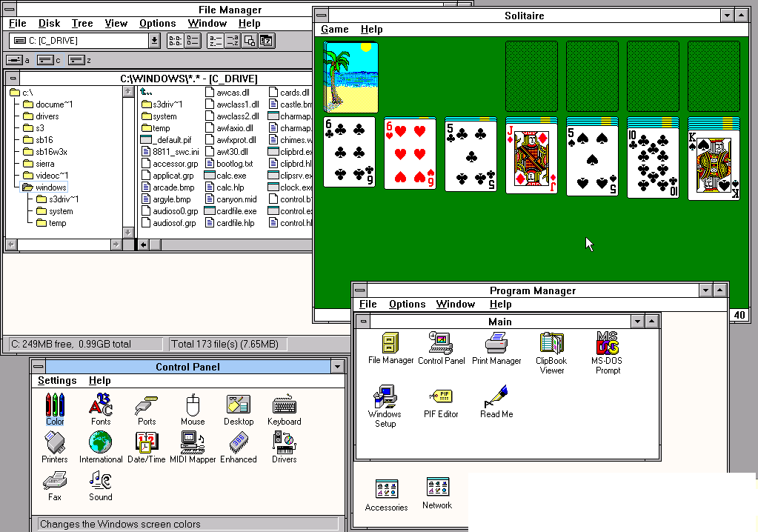This screenshot has height=532, width=758.
Task: Open the File Manager icon in Main group
Action: click(390, 348)
